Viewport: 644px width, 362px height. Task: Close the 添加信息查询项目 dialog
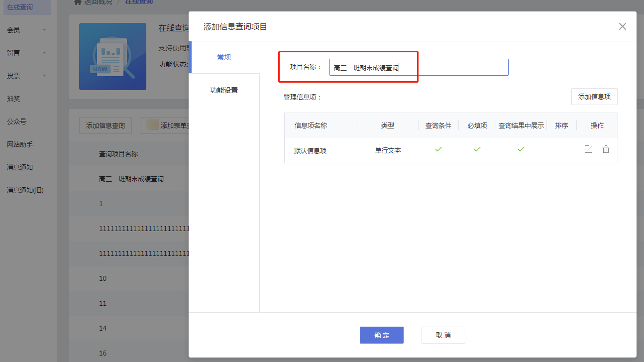pyautogui.click(x=623, y=26)
